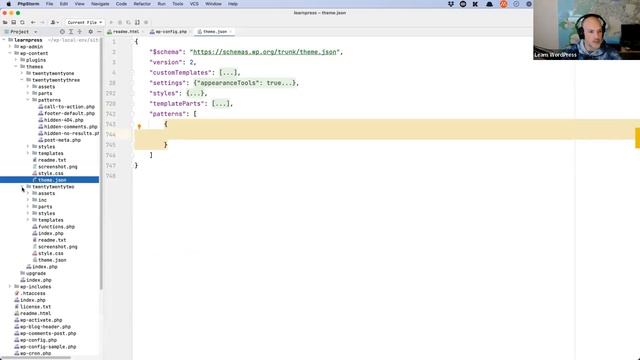This screenshot has width=640, height=360.
Task: Open the VCS menu
Action: point(194,4)
